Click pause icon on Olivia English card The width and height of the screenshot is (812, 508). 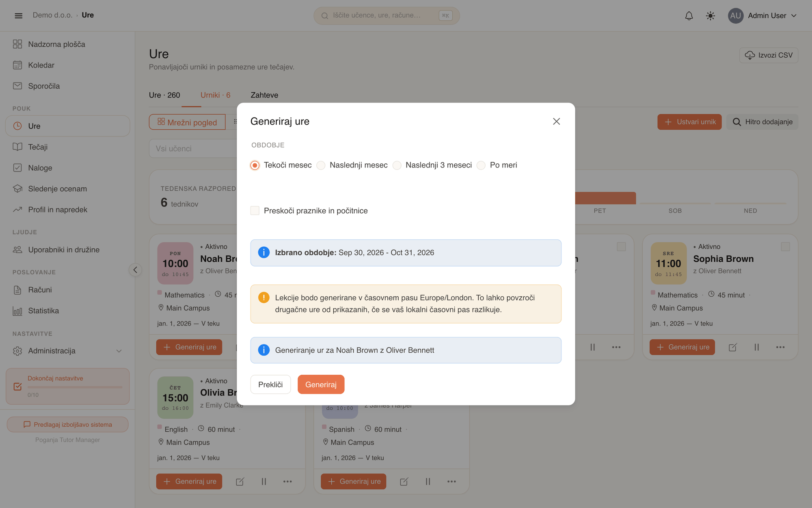(264, 482)
